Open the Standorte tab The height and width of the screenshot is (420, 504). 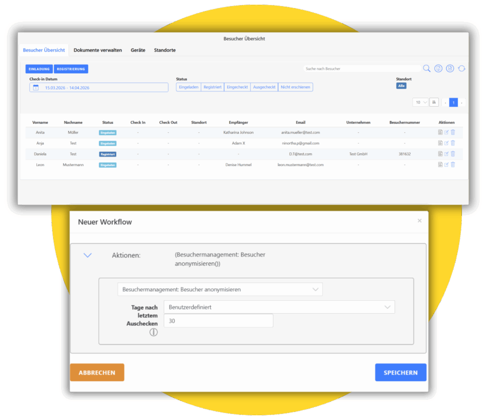(165, 50)
